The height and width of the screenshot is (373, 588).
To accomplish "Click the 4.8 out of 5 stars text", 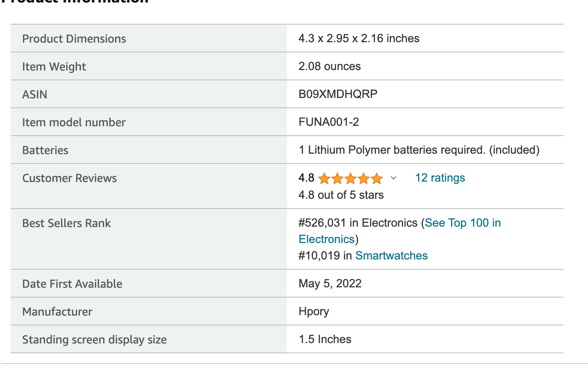I will pos(341,195).
